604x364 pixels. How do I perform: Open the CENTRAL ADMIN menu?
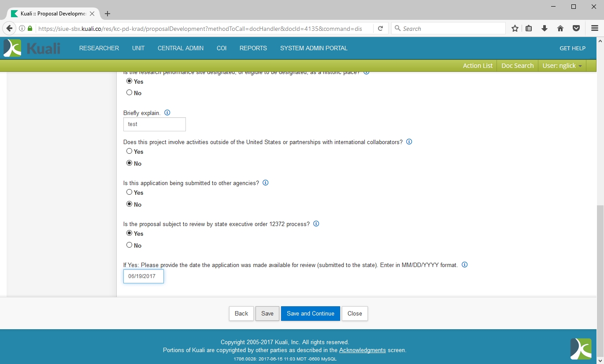coord(181,48)
